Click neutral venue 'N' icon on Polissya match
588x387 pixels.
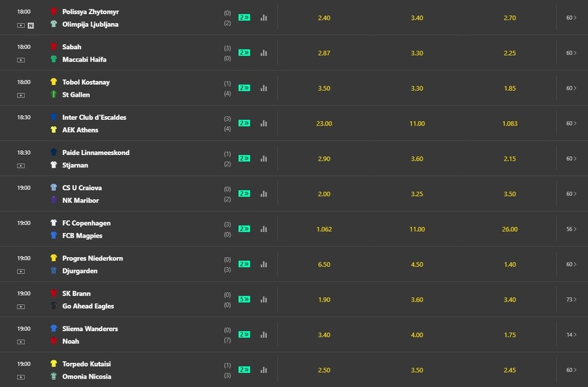pyautogui.click(x=31, y=25)
